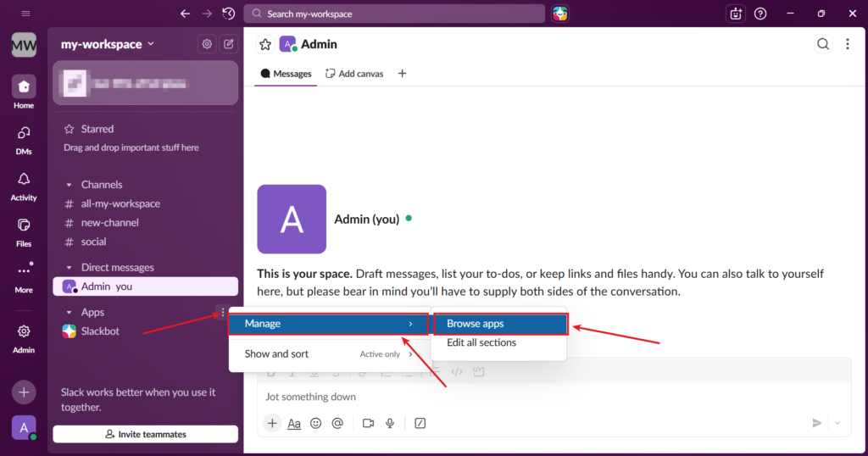
Task: Open the MW workspace switcher tile
Action: coord(24,45)
